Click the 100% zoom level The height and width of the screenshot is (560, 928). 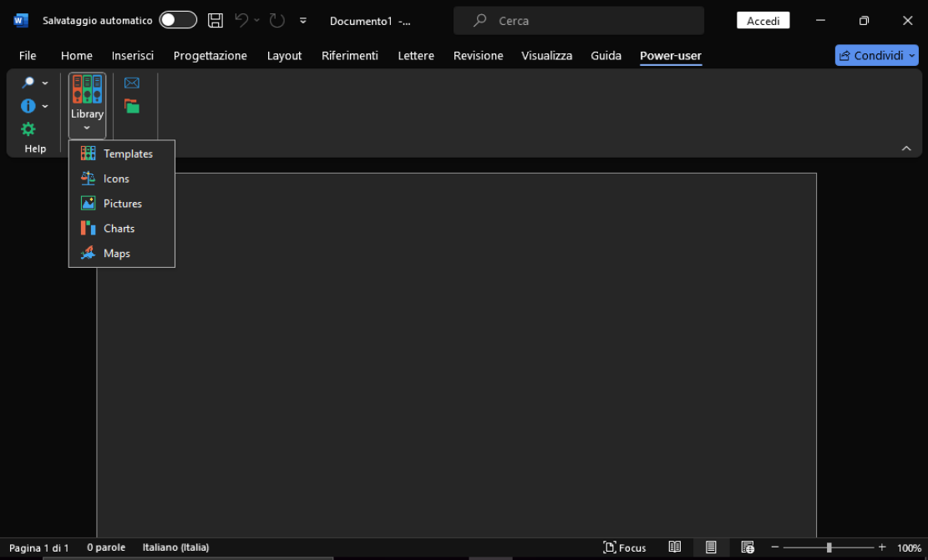[909, 547]
